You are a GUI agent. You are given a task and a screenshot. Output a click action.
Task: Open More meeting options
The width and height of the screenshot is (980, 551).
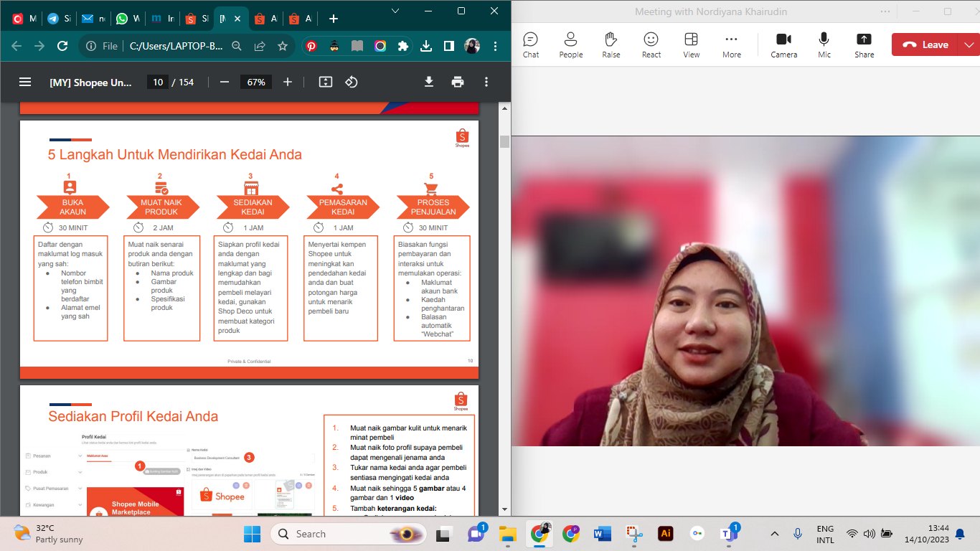click(732, 44)
